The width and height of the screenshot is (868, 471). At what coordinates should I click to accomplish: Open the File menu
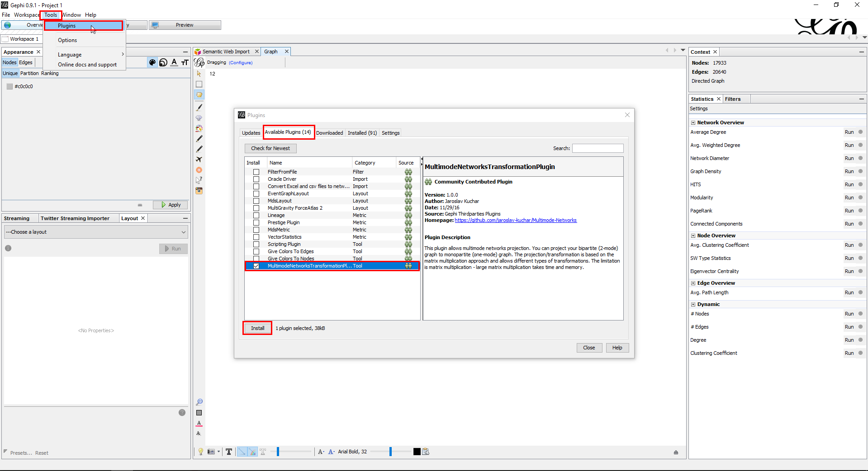click(x=6, y=15)
